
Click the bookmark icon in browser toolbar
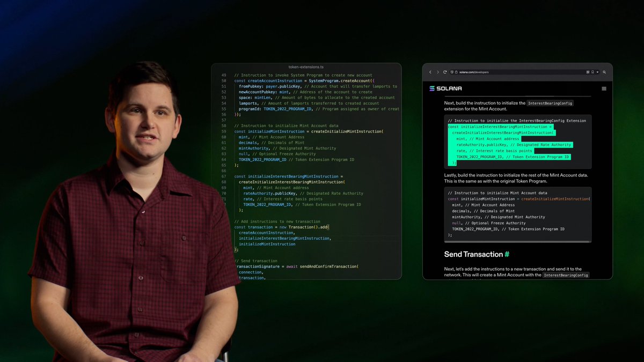tap(592, 72)
